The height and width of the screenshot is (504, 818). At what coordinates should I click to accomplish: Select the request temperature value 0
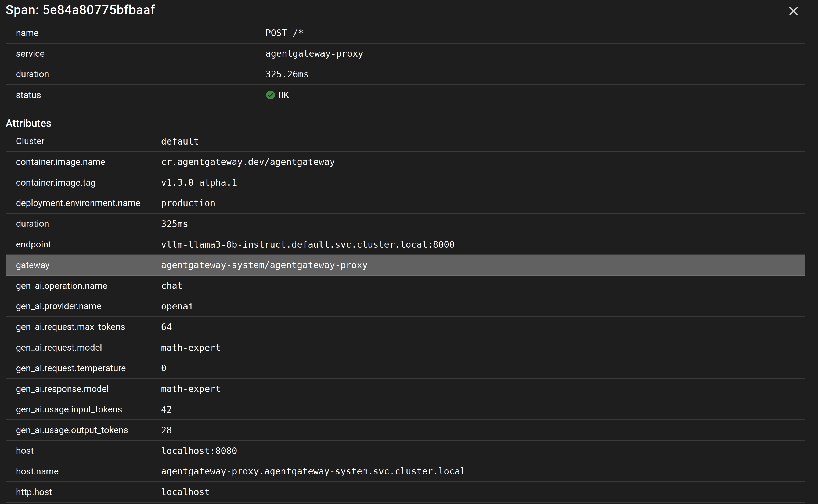pos(164,368)
